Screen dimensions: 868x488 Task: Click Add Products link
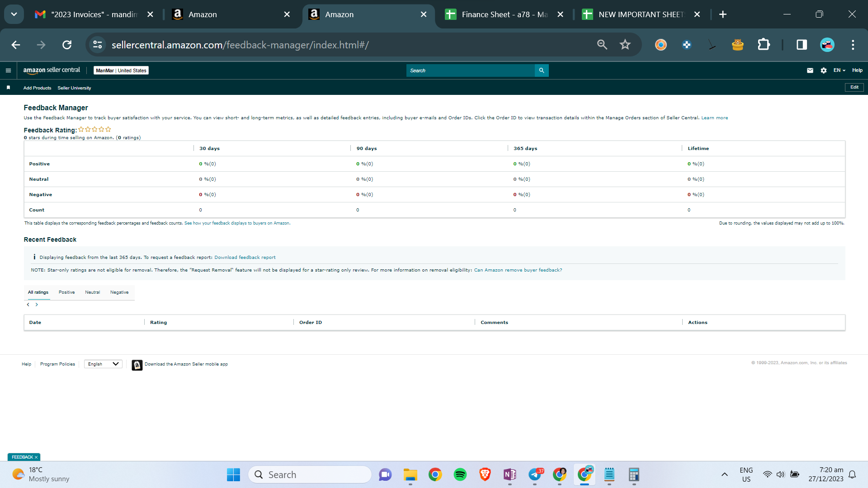point(38,88)
